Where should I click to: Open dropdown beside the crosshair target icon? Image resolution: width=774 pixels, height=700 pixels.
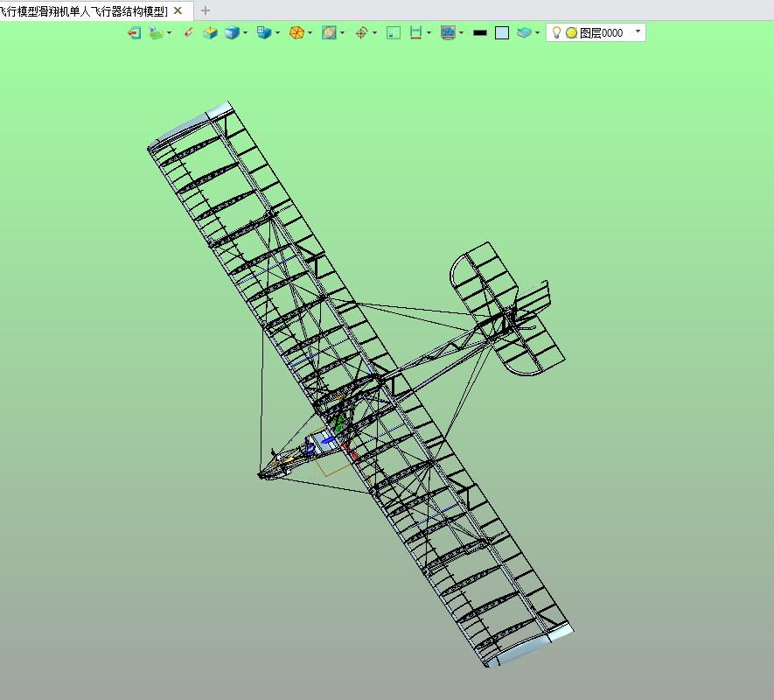pos(374,33)
